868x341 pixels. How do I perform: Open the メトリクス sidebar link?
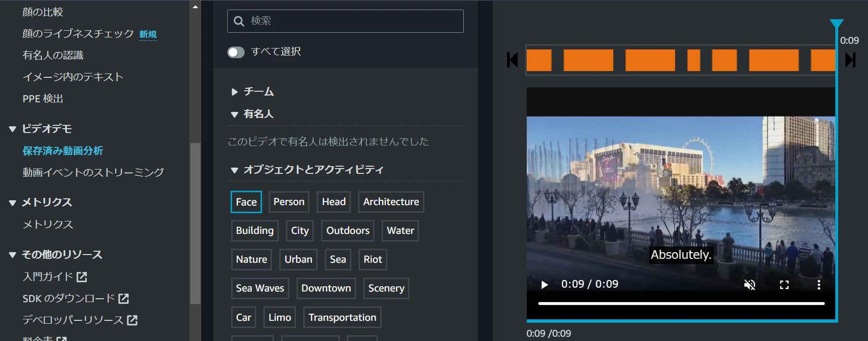click(48, 224)
